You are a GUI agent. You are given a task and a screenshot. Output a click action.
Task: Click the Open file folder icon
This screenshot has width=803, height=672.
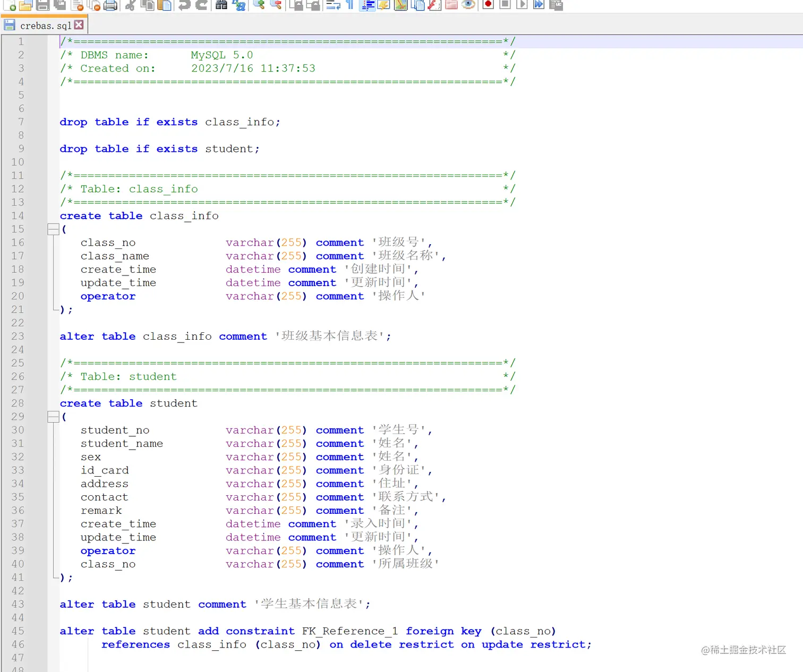[x=25, y=5]
